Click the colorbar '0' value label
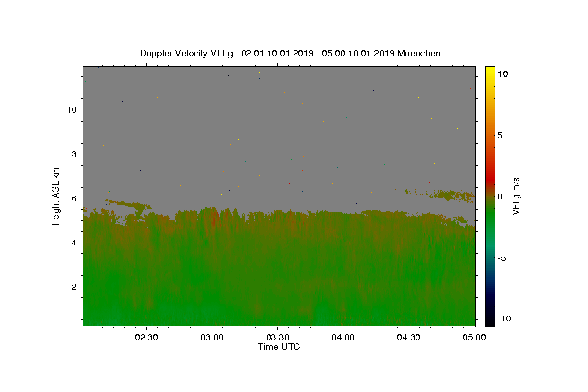This screenshot has height=392, width=588. (x=500, y=196)
